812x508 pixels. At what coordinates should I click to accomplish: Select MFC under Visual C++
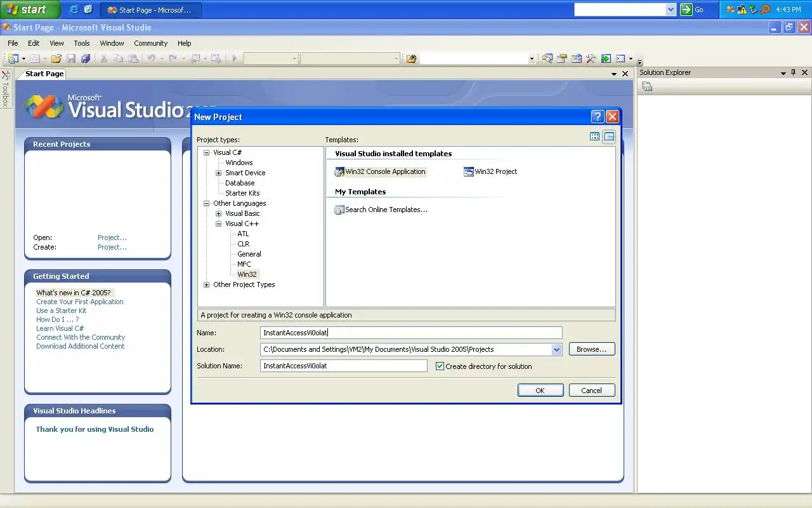tap(244, 264)
